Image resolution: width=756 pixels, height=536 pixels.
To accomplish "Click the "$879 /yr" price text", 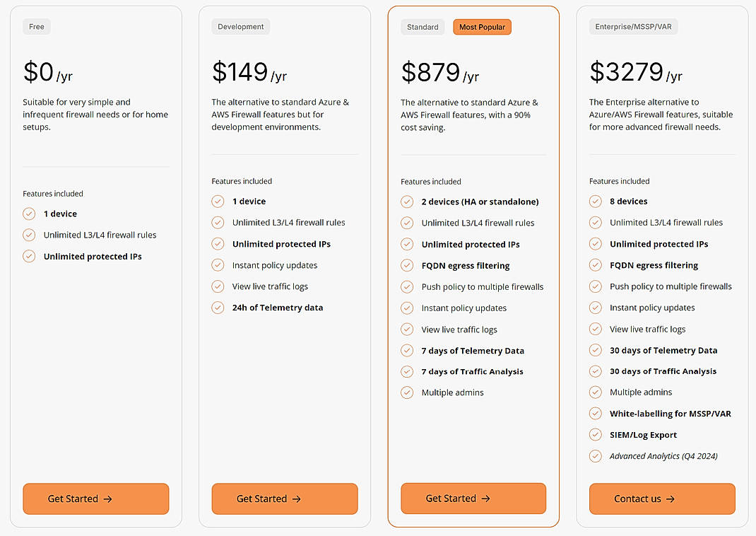I will click(x=438, y=72).
